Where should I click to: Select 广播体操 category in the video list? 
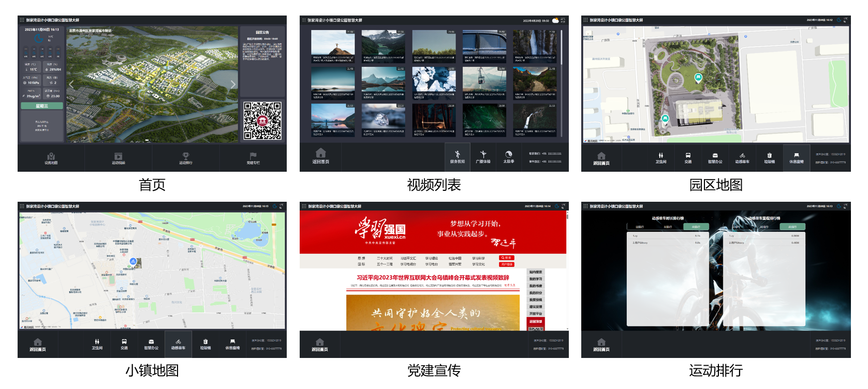point(483,157)
